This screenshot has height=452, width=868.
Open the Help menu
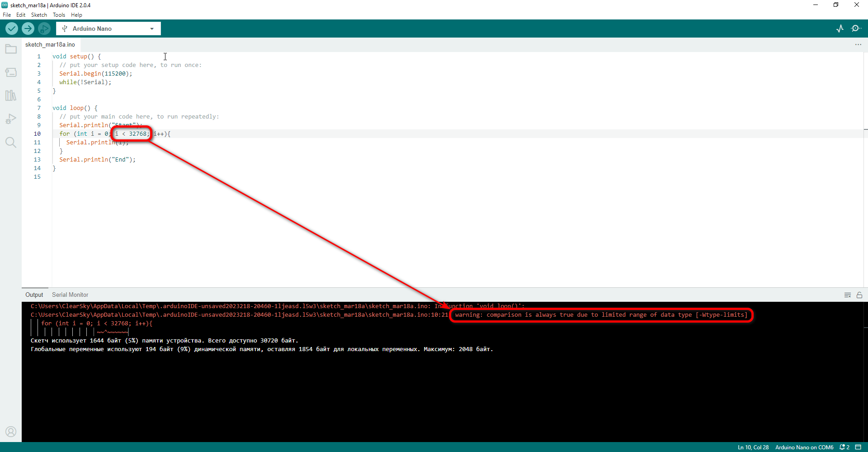[76, 15]
